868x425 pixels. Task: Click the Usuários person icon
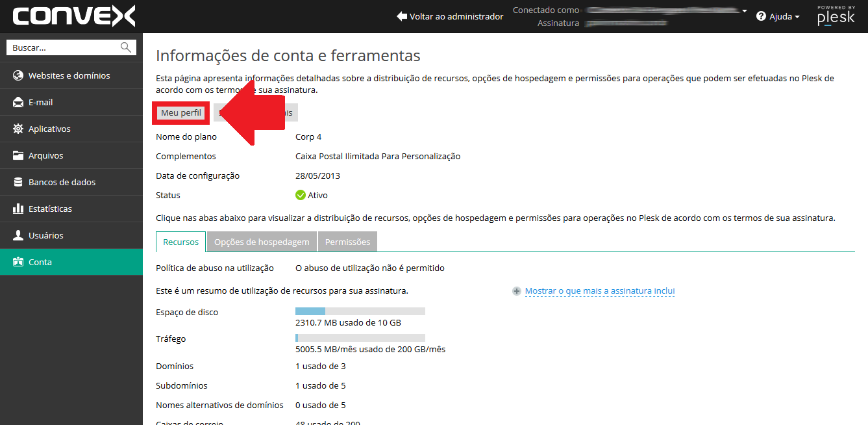18,235
